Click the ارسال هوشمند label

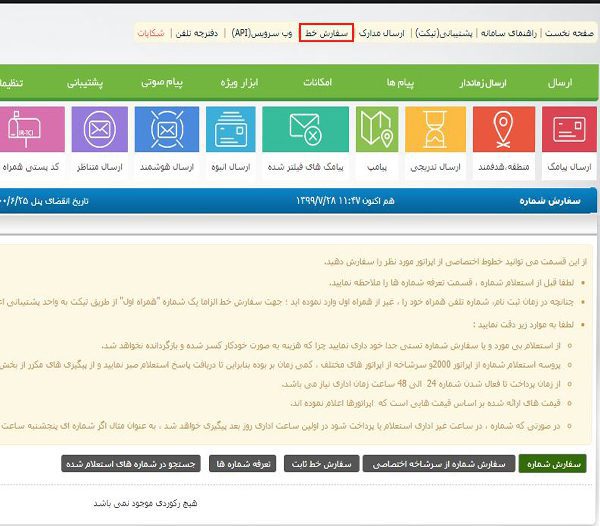(x=167, y=167)
